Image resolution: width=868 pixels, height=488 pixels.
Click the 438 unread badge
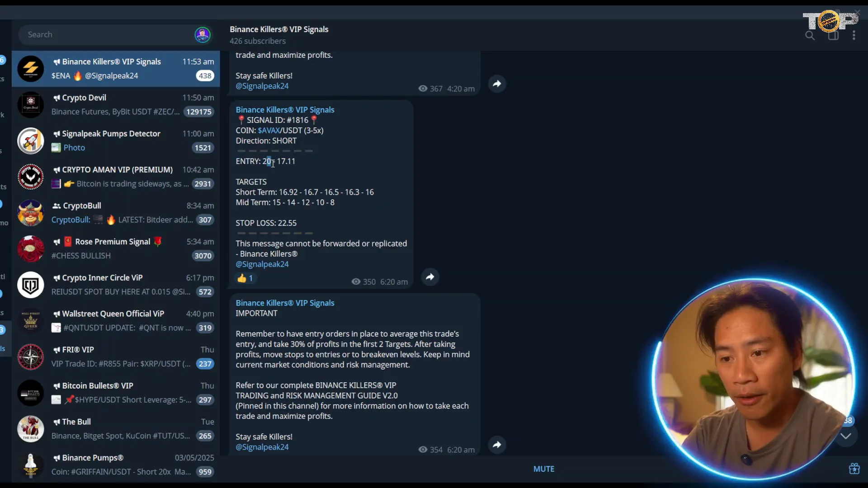click(205, 76)
